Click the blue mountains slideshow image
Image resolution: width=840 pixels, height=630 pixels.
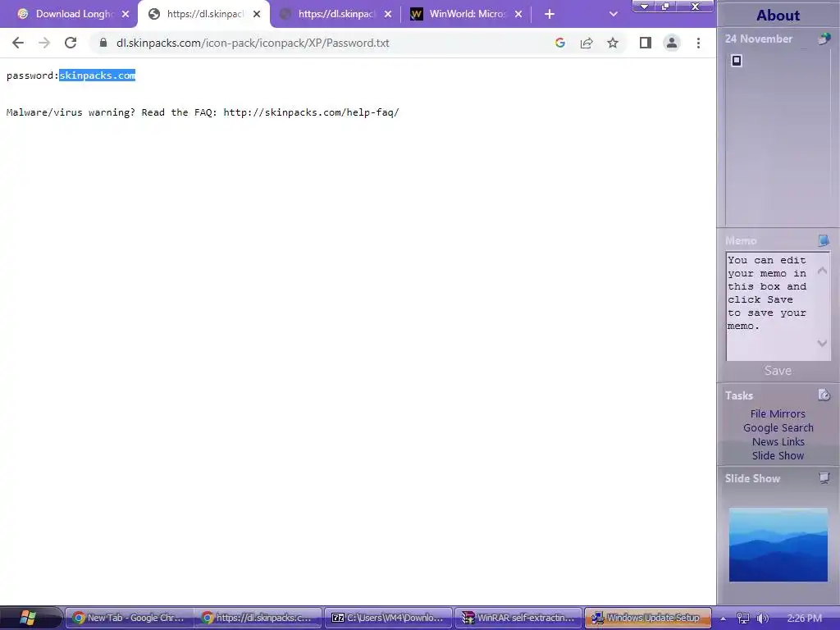[778, 545]
